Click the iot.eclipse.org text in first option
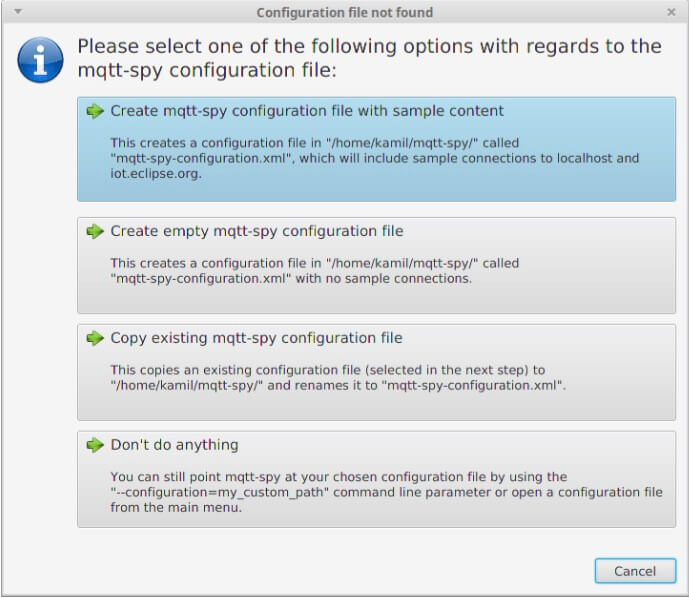Viewport: 689px width, 598px height. pyautogui.click(x=156, y=174)
